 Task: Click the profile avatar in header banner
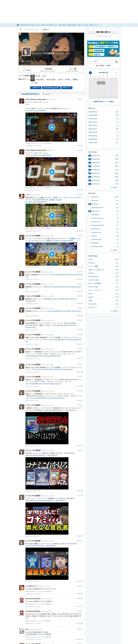tap(26, 51)
